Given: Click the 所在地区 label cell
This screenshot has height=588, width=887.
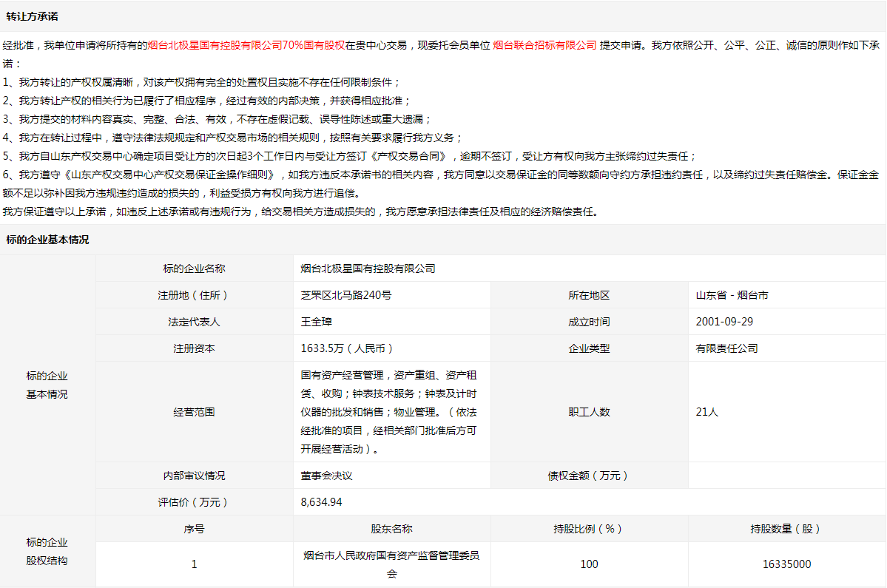Looking at the screenshot, I should click(589, 295).
